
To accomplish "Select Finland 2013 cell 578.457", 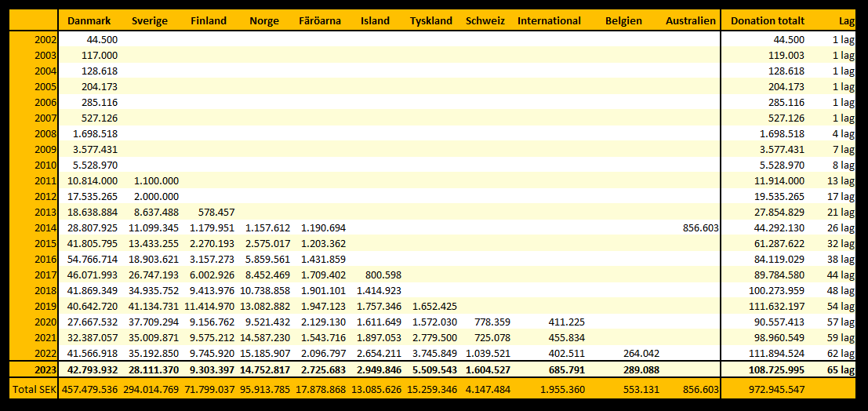I will tap(216, 212).
